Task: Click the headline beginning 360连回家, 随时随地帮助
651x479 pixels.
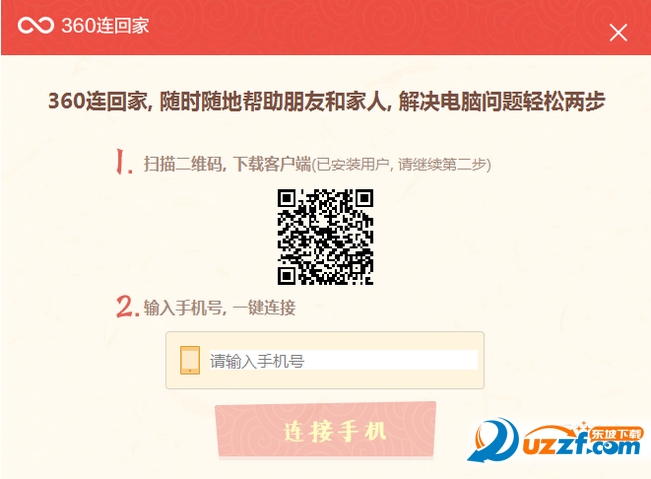Action: pos(326,101)
